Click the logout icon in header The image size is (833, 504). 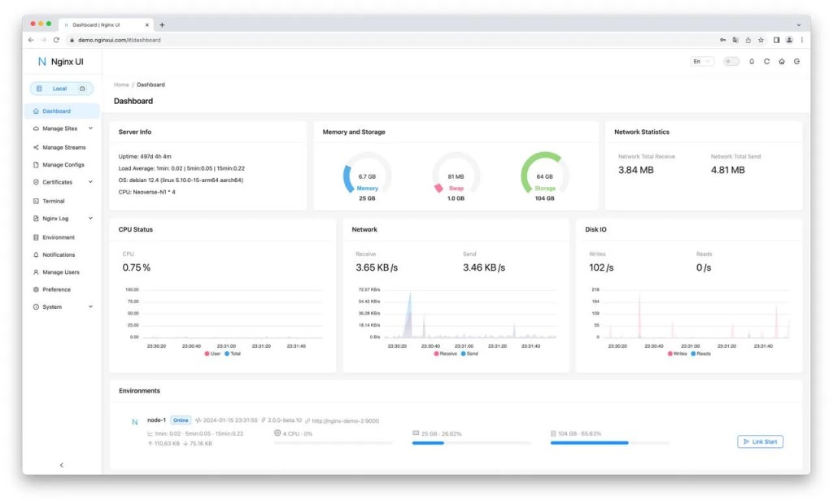(x=796, y=61)
